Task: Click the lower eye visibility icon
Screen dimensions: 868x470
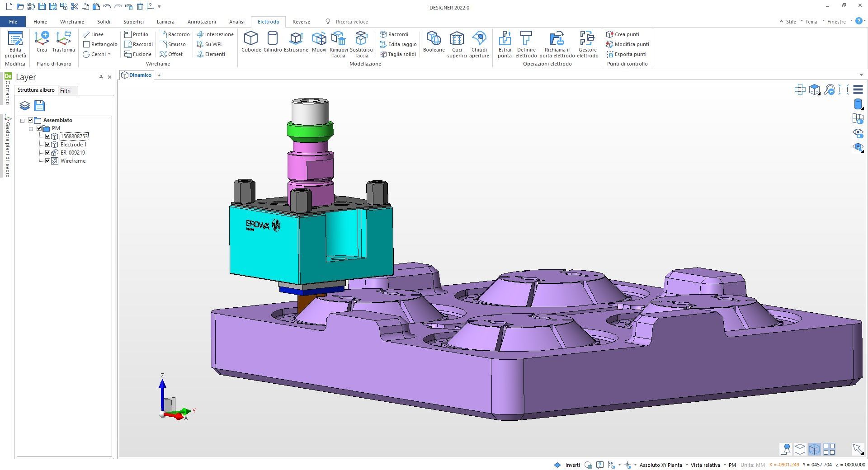Action: click(858, 147)
